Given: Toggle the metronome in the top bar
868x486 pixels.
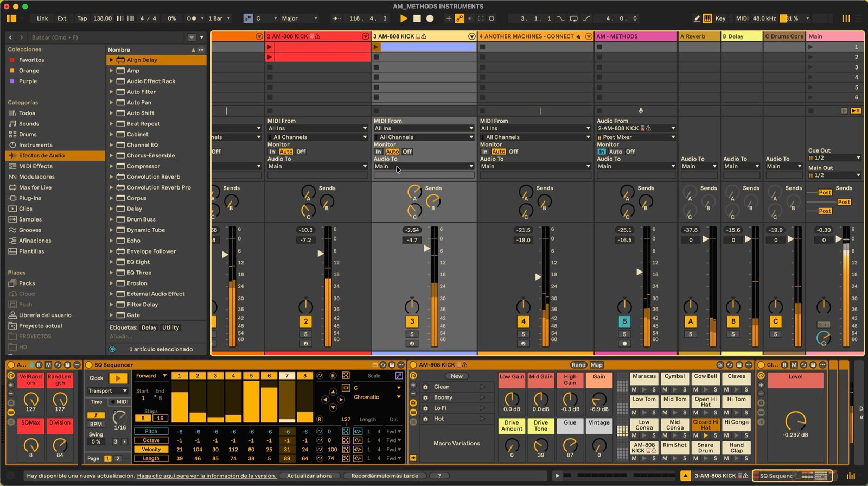Looking at the screenshot, I should (191, 18).
